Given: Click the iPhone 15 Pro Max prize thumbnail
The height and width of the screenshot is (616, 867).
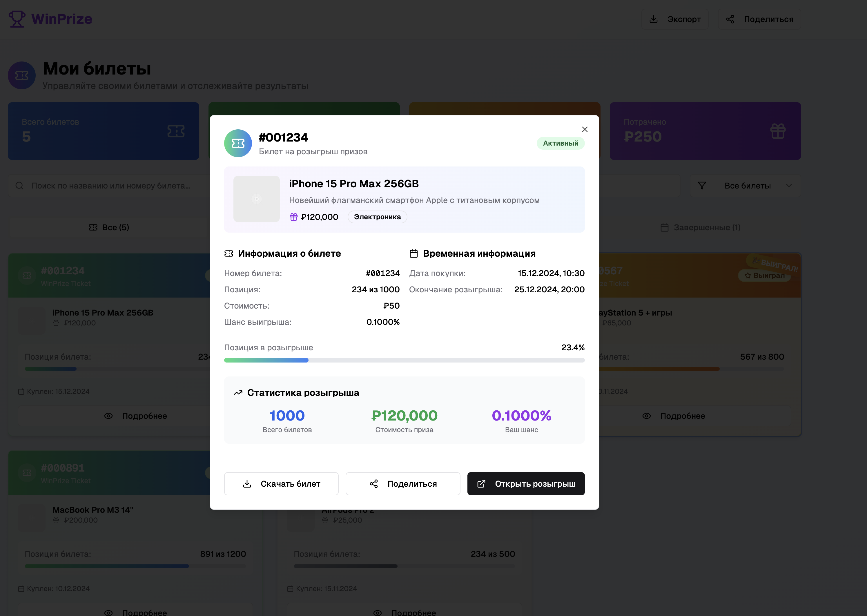Looking at the screenshot, I should (256, 199).
